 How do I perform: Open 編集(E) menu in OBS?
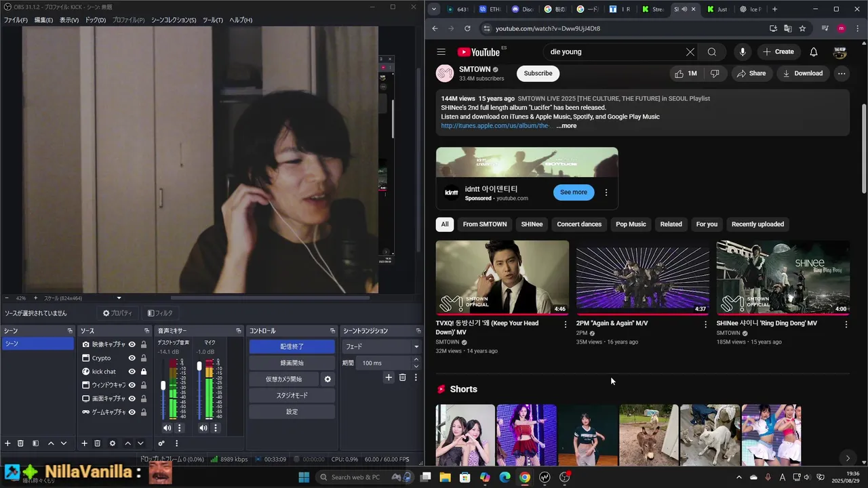pyautogui.click(x=43, y=20)
